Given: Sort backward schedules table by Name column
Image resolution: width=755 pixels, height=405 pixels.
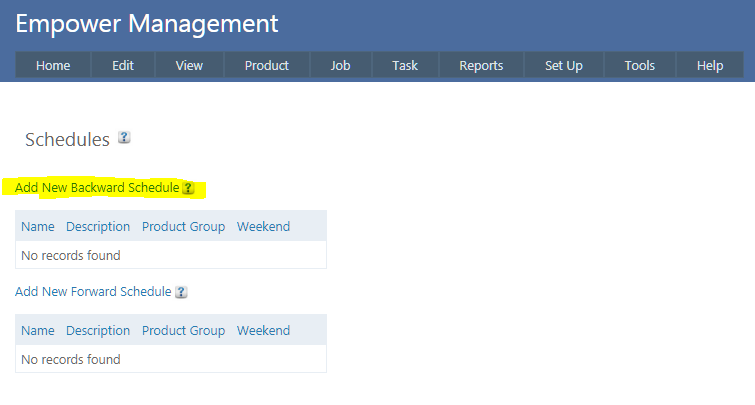Looking at the screenshot, I should tap(38, 226).
